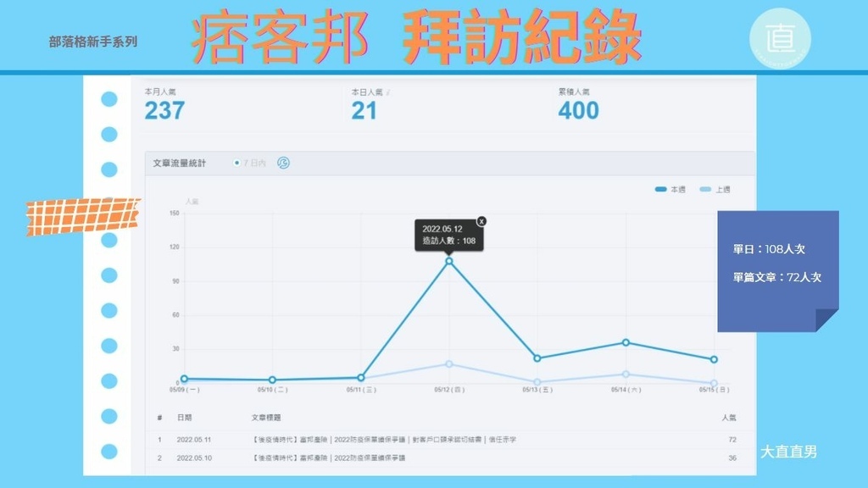Viewport: 868px width, 488px height.
Task: Open the article title dated 2022.05.11
Action: pos(384,440)
